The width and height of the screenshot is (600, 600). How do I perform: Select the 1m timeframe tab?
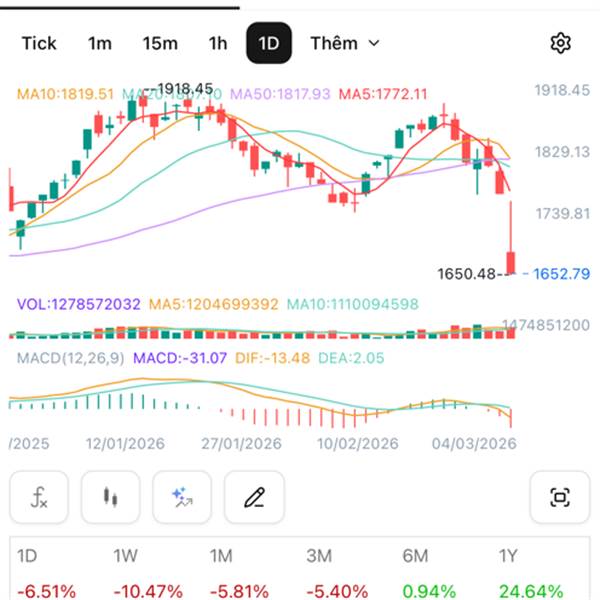tap(100, 43)
